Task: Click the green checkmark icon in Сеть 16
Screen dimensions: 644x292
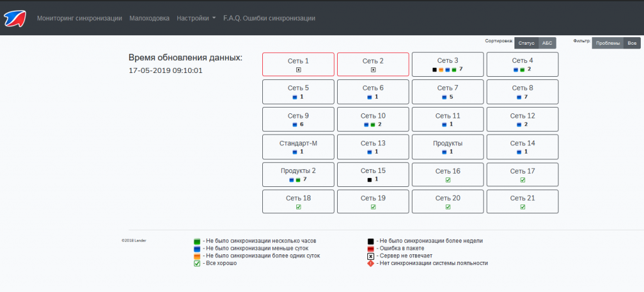Action: [x=448, y=180]
